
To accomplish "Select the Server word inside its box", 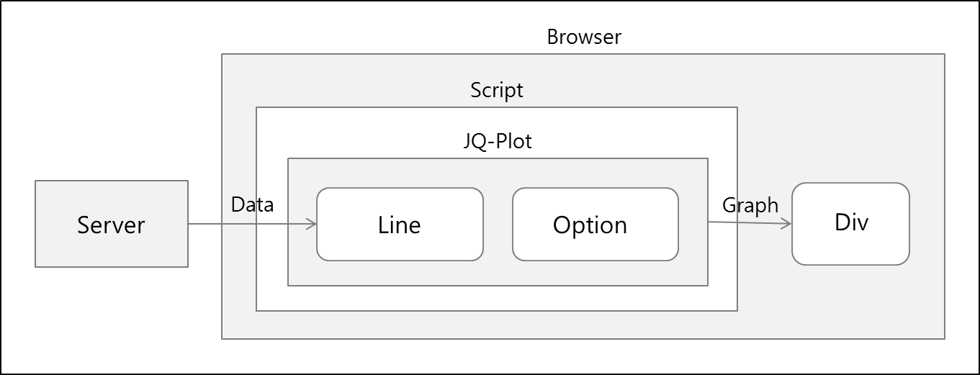I will 111,225.
